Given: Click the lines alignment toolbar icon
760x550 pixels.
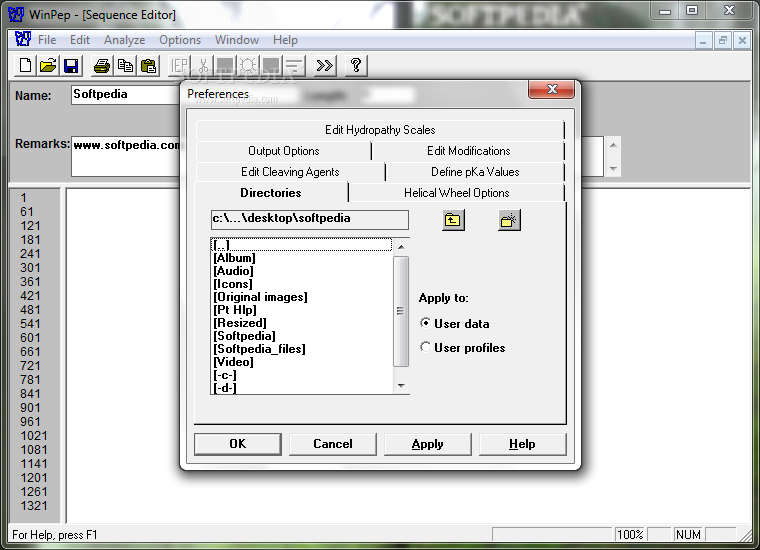Looking at the screenshot, I should pos(294,65).
